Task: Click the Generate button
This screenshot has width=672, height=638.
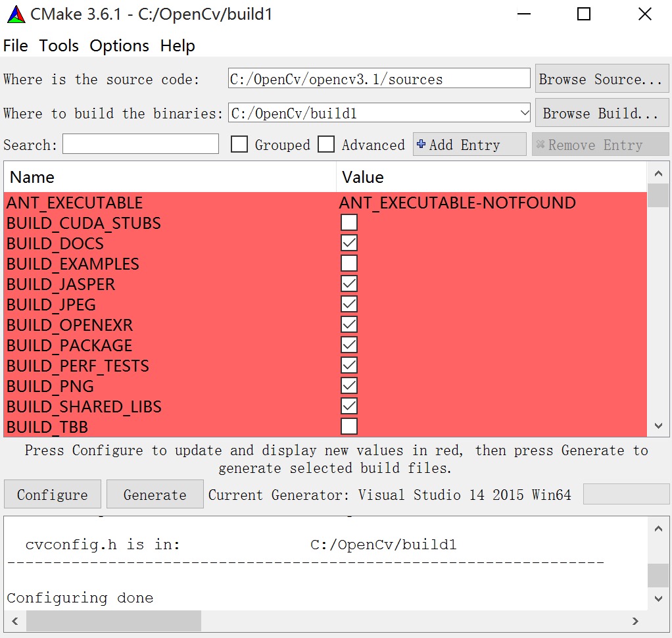Action: (155, 494)
